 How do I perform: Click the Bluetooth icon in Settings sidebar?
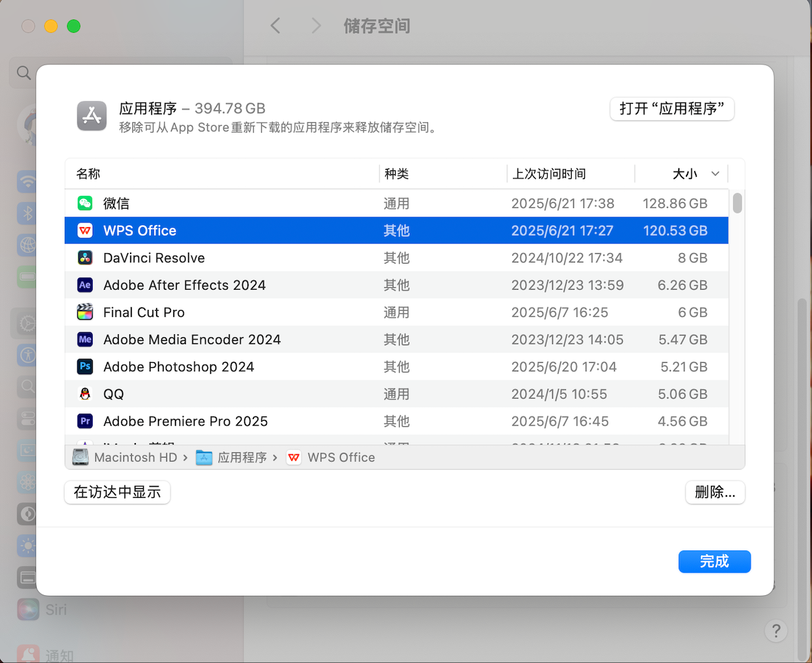click(27, 213)
